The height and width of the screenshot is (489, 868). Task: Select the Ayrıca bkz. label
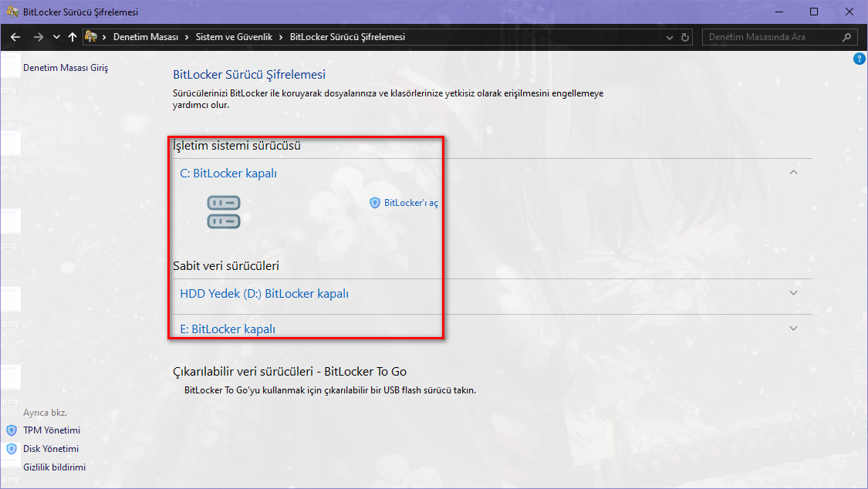point(45,413)
